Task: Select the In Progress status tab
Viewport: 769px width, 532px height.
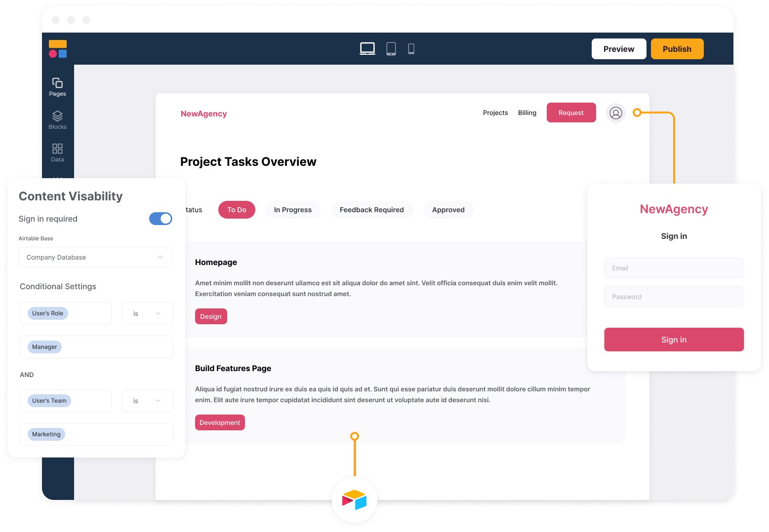Action: (293, 210)
